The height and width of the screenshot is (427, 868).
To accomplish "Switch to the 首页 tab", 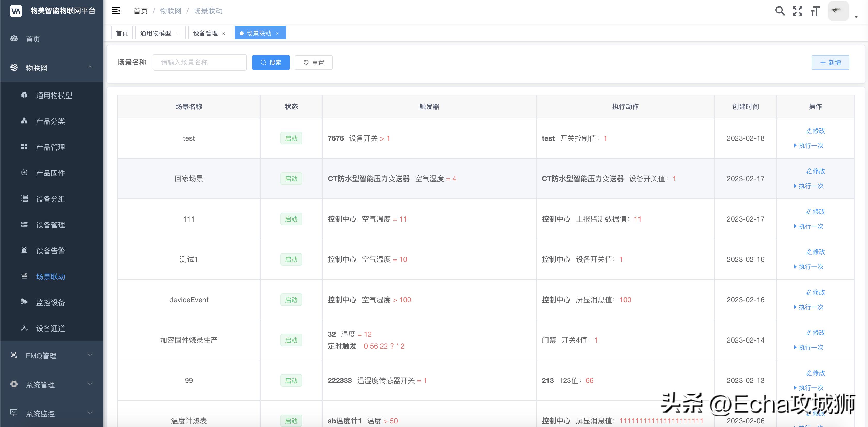I will pyautogui.click(x=122, y=33).
